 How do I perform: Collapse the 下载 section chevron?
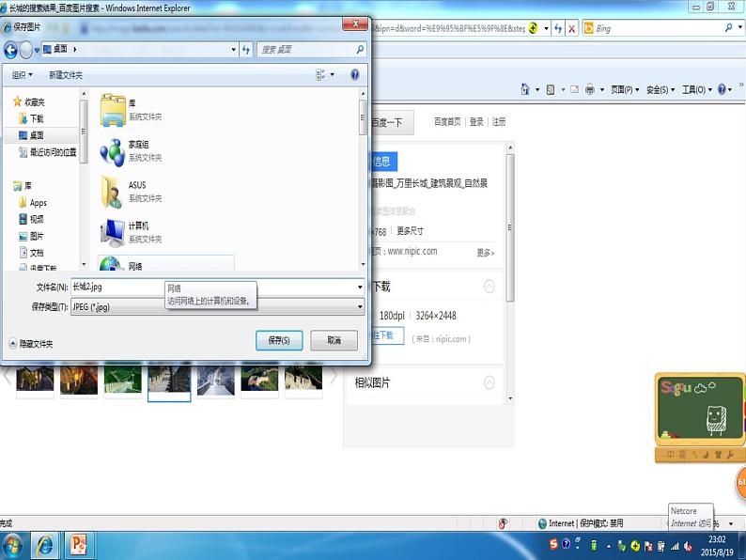(x=490, y=286)
